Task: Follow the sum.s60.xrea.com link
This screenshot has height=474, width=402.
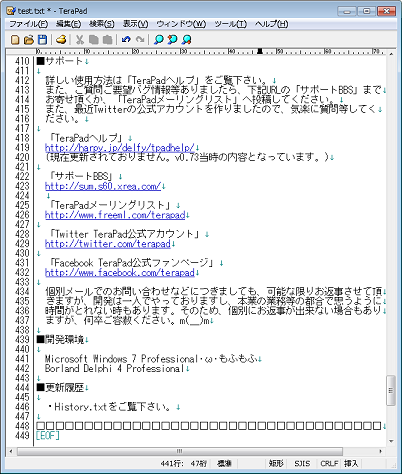Action: click(x=103, y=186)
